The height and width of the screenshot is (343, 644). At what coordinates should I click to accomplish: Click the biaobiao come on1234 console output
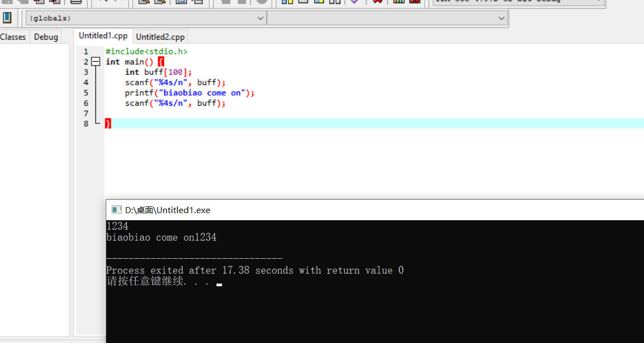click(161, 237)
